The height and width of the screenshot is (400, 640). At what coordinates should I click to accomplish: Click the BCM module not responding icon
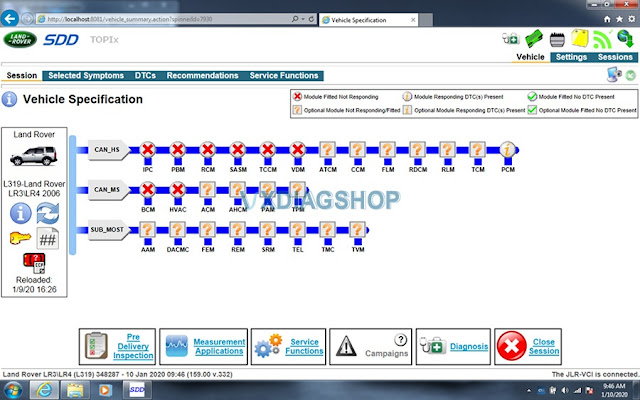click(148, 190)
